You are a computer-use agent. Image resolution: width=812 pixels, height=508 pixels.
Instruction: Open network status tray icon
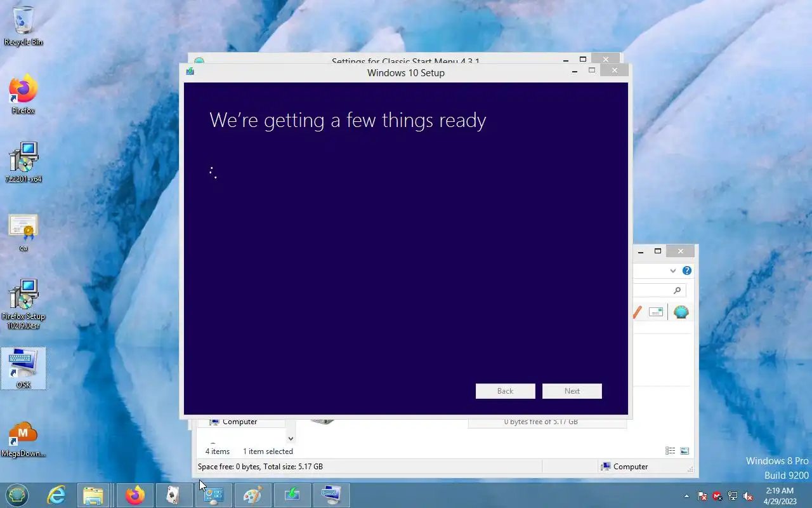tap(733, 496)
